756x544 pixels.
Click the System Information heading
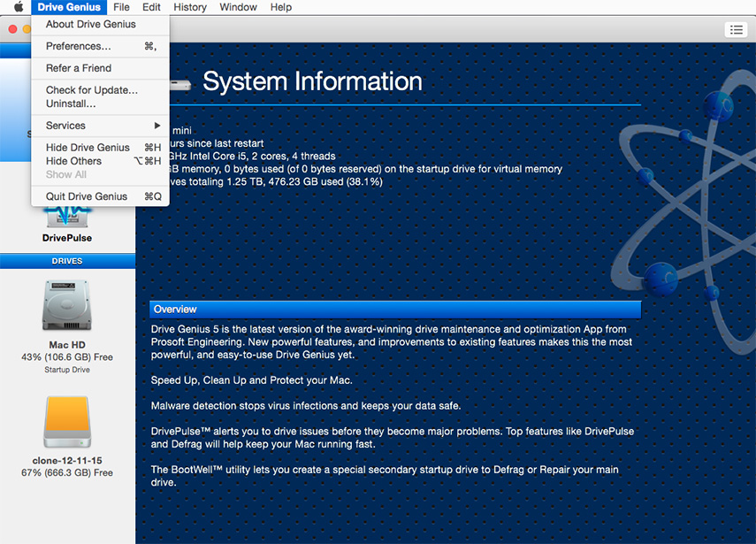tap(312, 81)
